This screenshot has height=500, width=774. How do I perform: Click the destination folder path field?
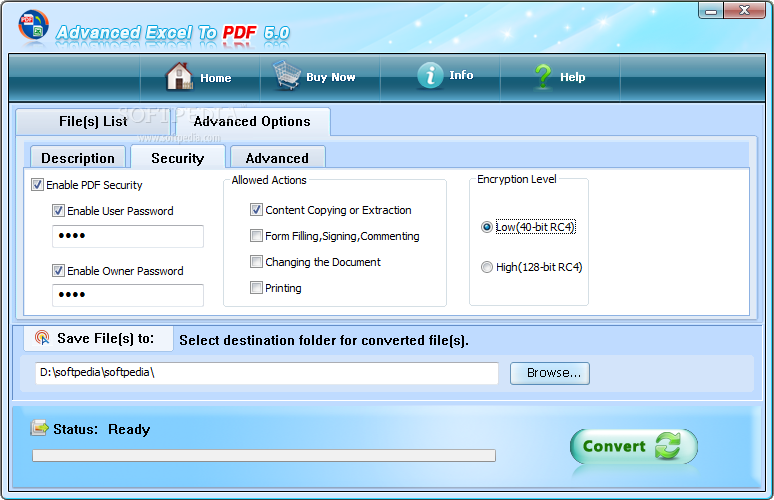(x=267, y=373)
